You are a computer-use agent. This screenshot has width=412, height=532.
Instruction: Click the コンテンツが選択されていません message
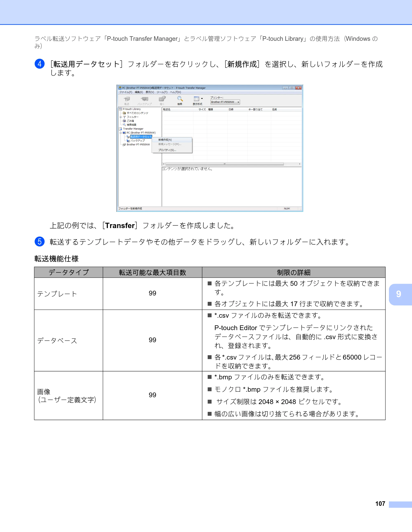[187, 169]
